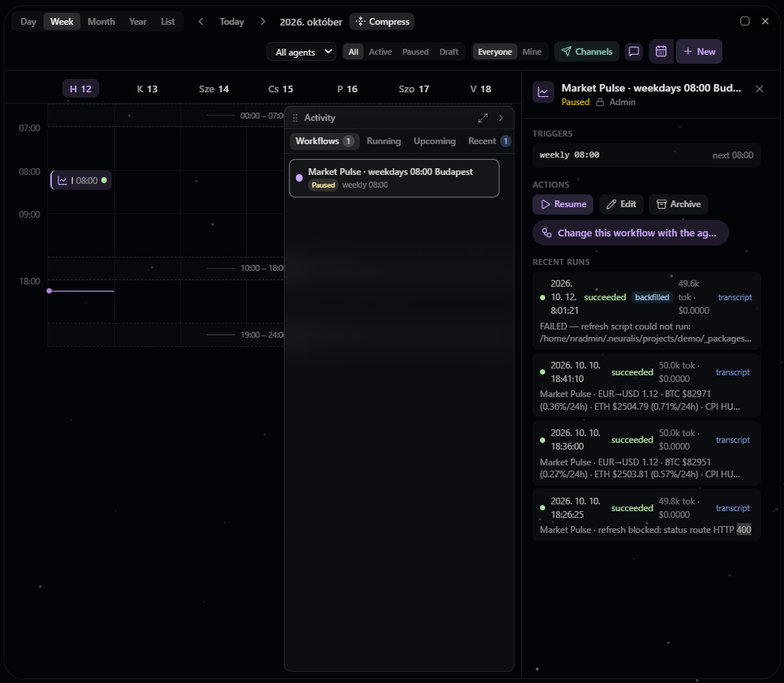
Task: Select Market Pulse workflow card
Action: click(x=394, y=178)
